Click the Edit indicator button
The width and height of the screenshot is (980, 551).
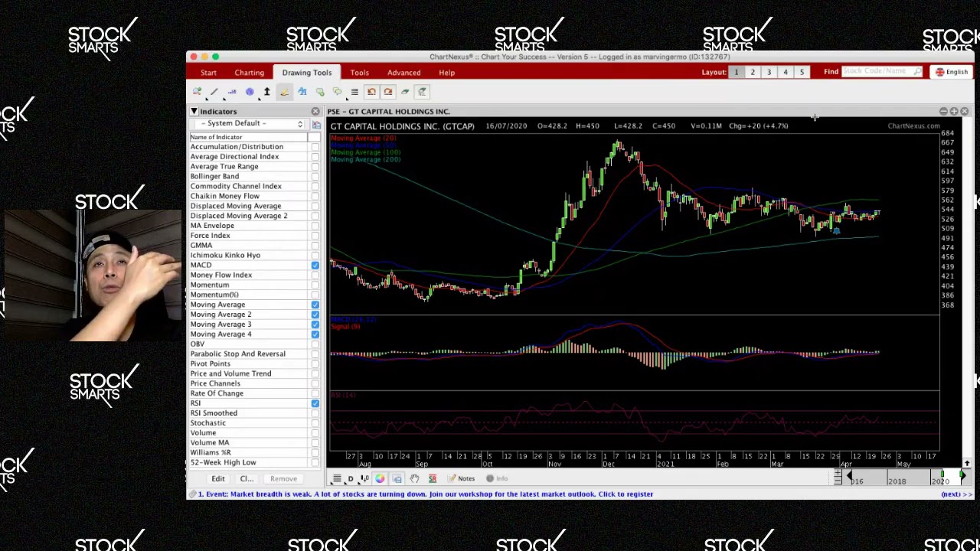point(218,479)
